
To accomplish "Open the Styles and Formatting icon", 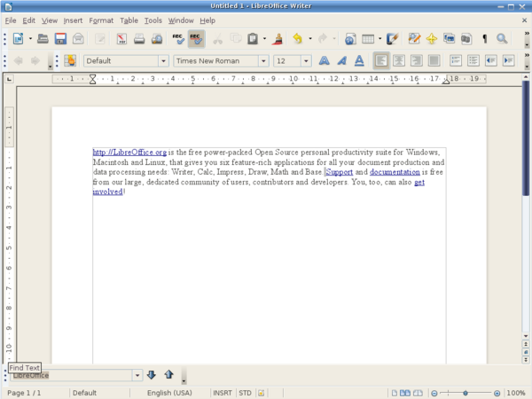I will click(70, 61).
